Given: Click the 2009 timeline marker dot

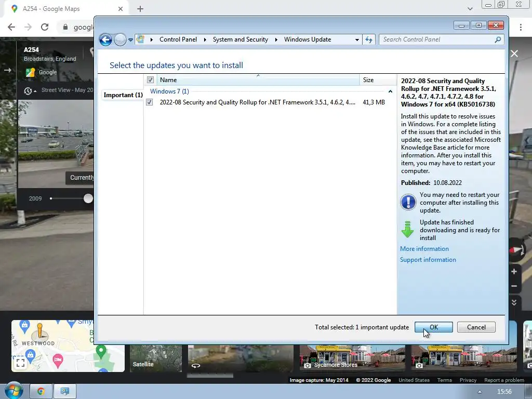Looking at the screenshot, I should [51, 198].
